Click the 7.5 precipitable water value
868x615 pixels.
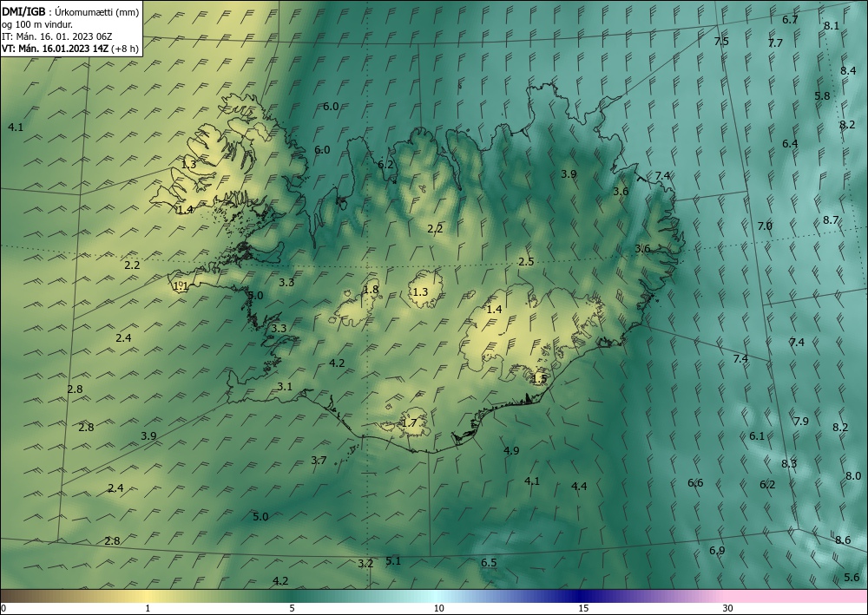tap(721, 41)
